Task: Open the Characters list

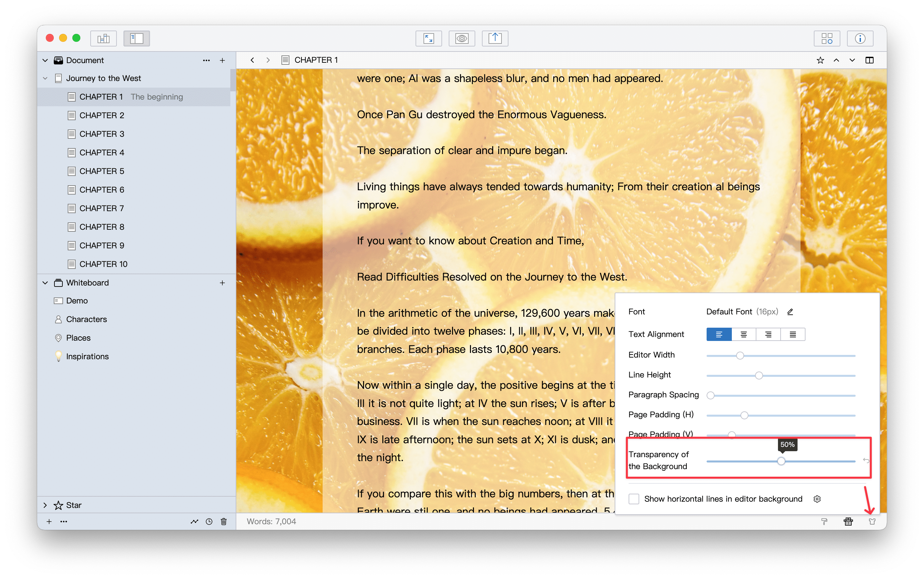Action: coord(136,319)
